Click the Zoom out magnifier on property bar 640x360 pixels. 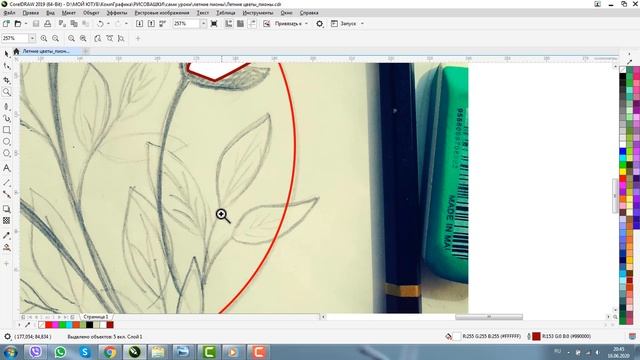coord(56,38)
